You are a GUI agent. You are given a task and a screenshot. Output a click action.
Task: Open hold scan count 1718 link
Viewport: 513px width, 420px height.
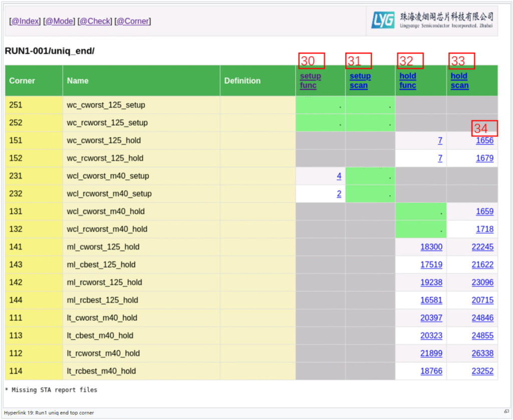click(484, 230)
